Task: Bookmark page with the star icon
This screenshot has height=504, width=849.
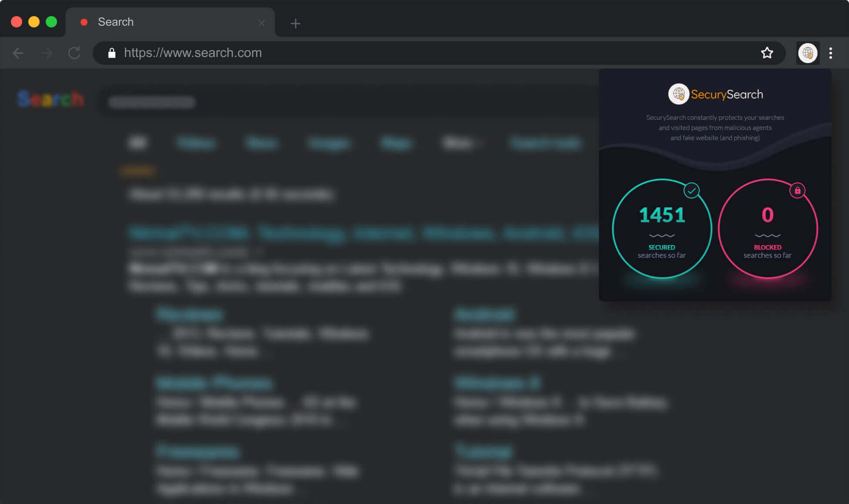Action: [767, 53]
